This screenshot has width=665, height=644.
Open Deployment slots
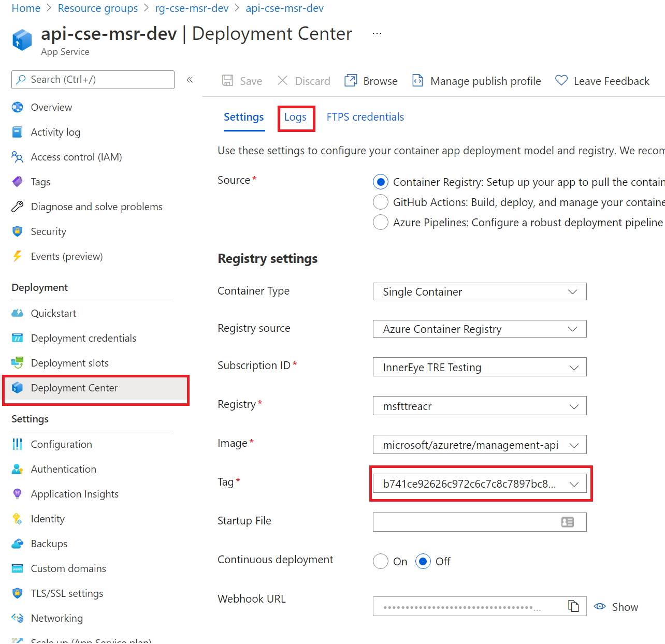pos(70,362)
